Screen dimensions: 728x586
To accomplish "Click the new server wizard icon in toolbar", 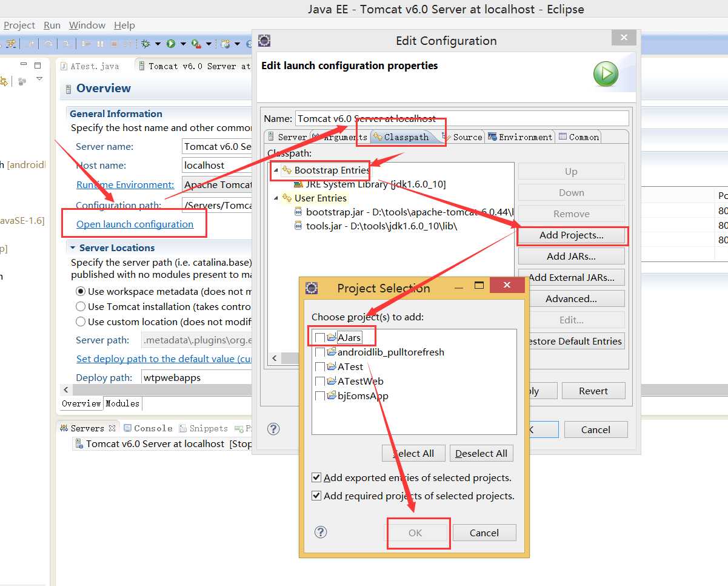I will tap(226, 44).
